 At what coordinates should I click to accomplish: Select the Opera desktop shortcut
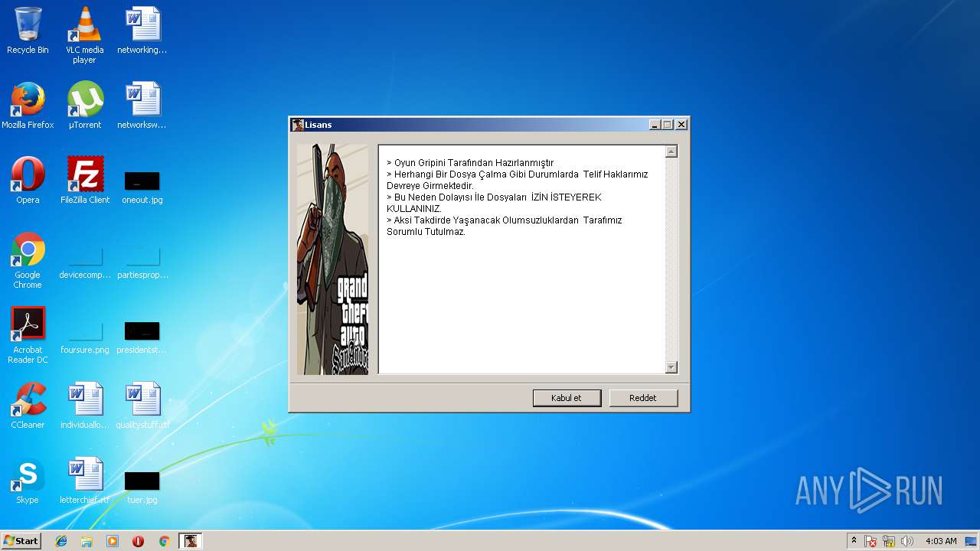(x=28, y=181)
